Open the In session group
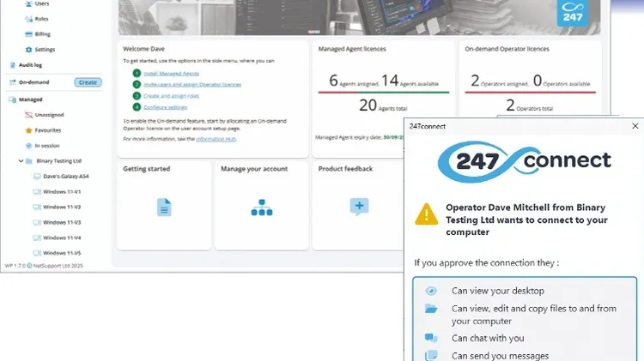644x361 pixels. (x=47, y=146)
